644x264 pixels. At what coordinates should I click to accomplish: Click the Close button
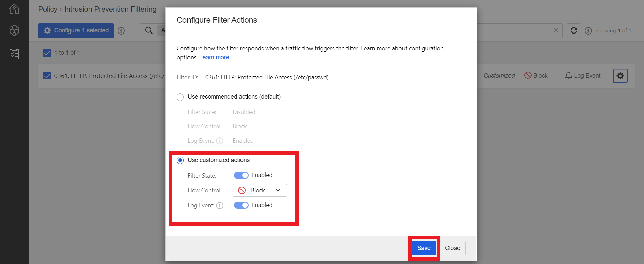tap(452, 248)
